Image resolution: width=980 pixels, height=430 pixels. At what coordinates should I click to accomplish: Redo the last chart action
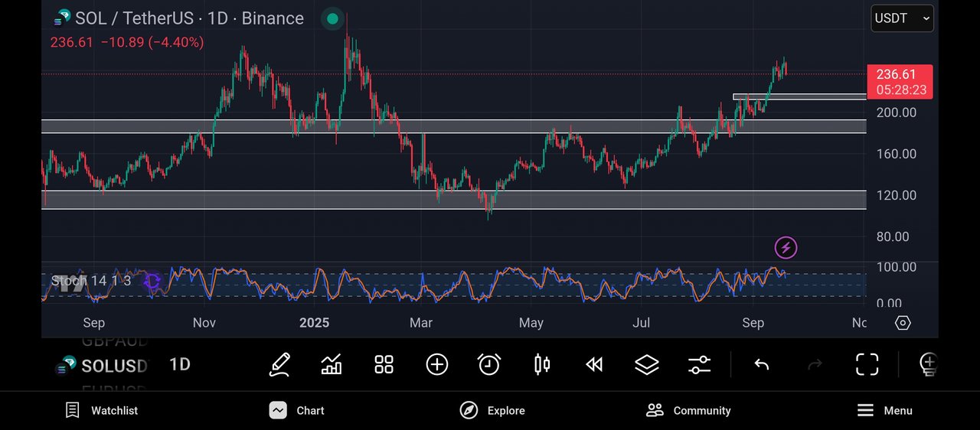(815, 365)
